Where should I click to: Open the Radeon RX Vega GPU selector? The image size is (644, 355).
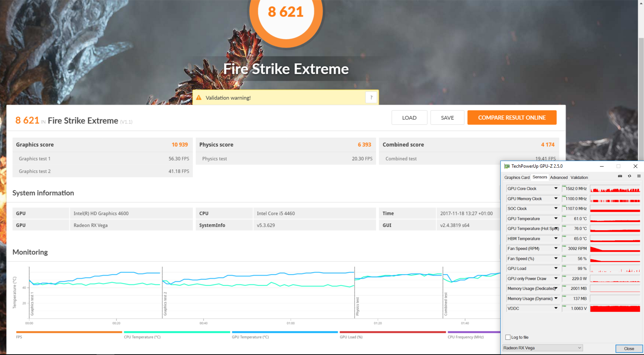coord(543,348)
